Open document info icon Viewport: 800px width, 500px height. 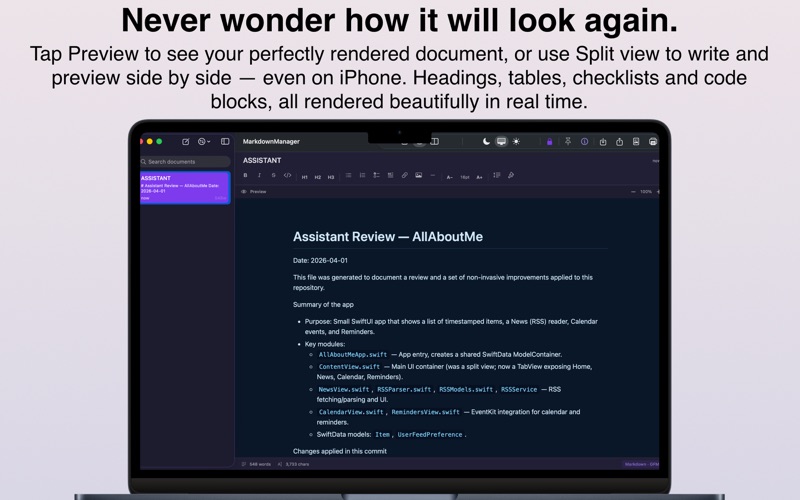coord(585,142)
